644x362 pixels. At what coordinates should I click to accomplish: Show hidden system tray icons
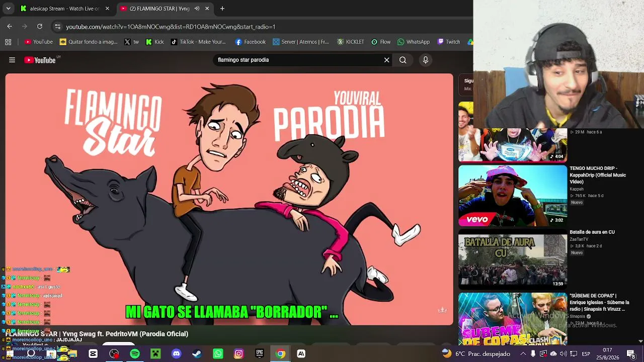(x=523, y=354)
